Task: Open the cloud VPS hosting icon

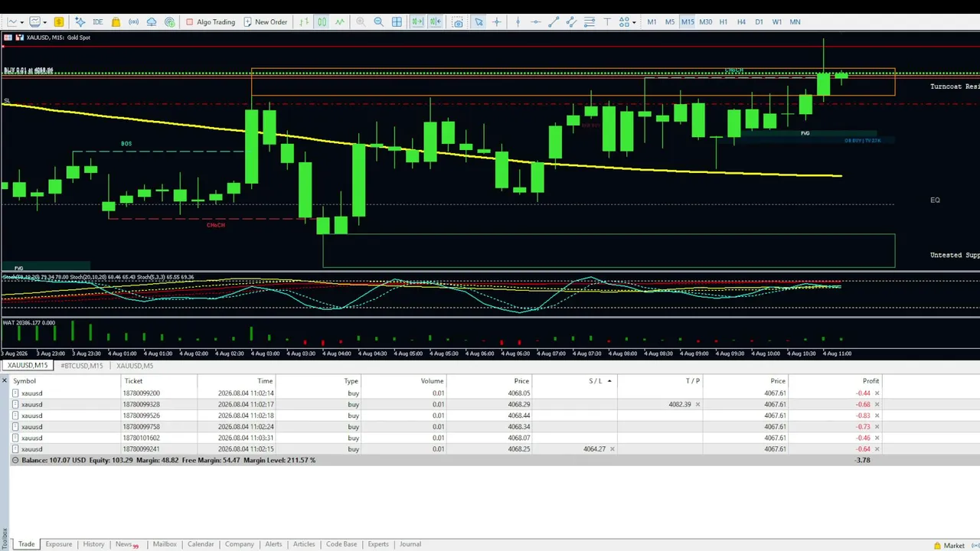Action: [x=152, y=21]
